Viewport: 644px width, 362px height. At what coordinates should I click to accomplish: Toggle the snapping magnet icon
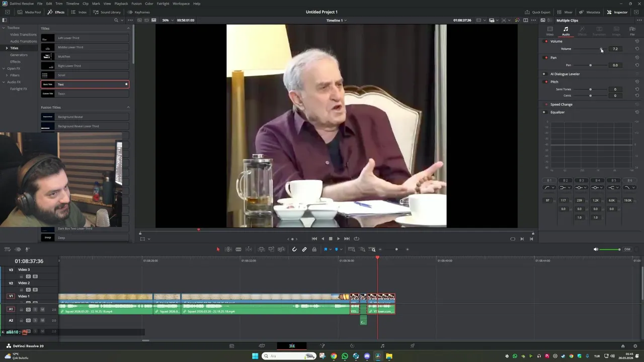pos(295,249)
